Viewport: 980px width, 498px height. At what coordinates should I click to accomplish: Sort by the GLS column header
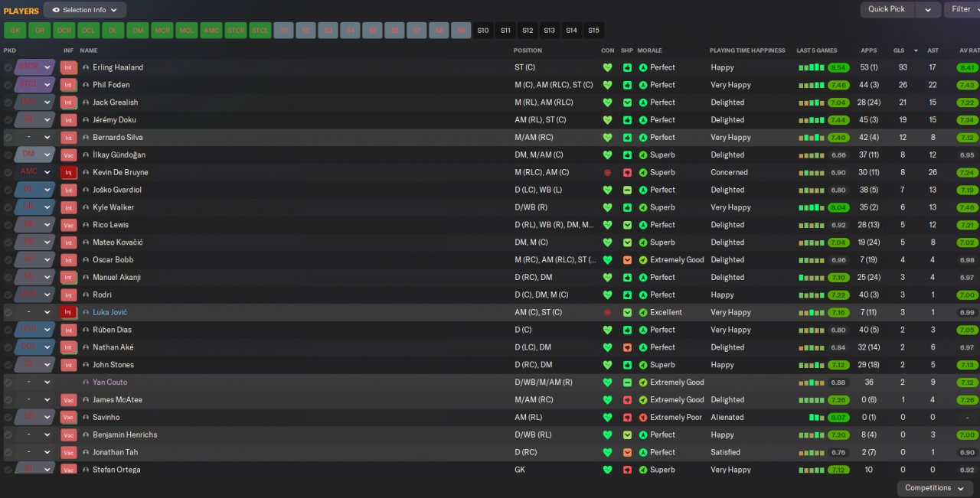pos(899,50)
